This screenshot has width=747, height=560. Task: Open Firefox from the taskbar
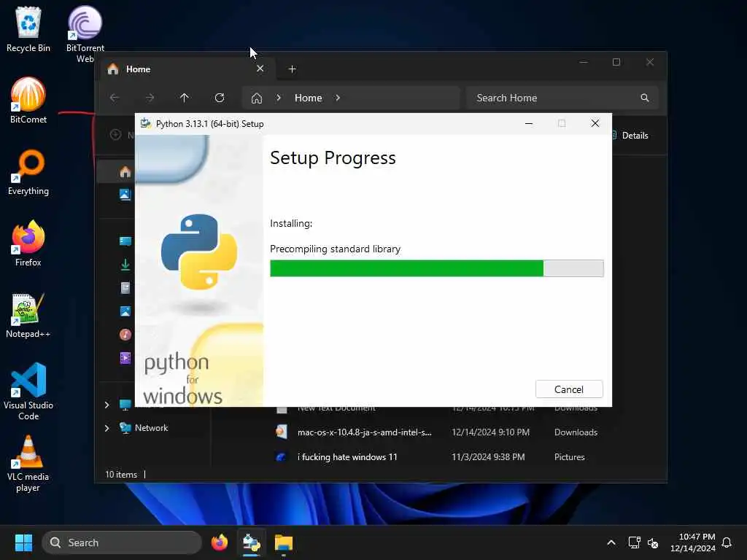pos(219,542)
